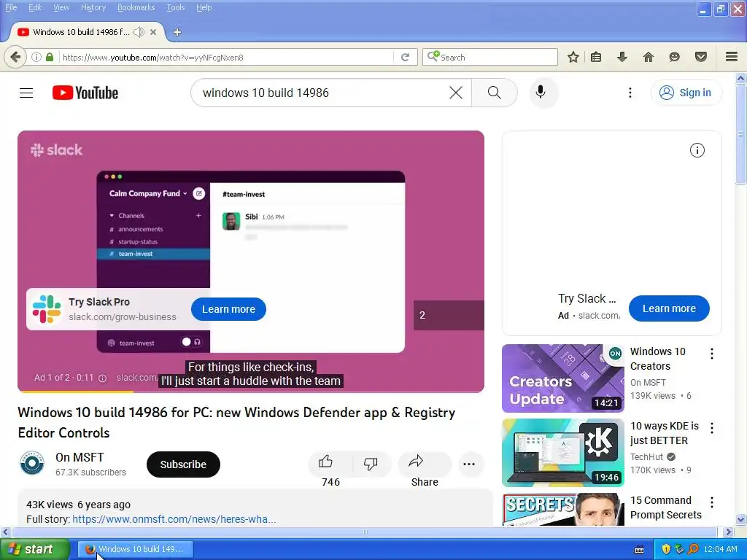Open 10 ways KDE video thumbnail

563,453
